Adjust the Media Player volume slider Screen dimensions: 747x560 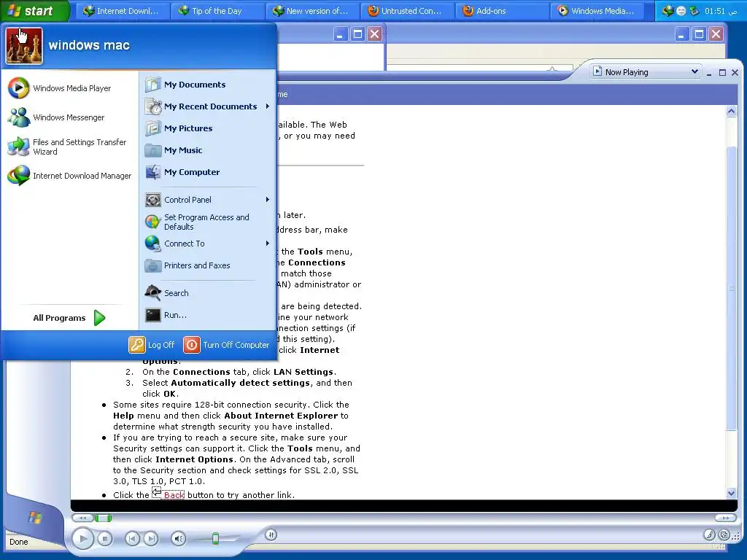tap(215, 539)
